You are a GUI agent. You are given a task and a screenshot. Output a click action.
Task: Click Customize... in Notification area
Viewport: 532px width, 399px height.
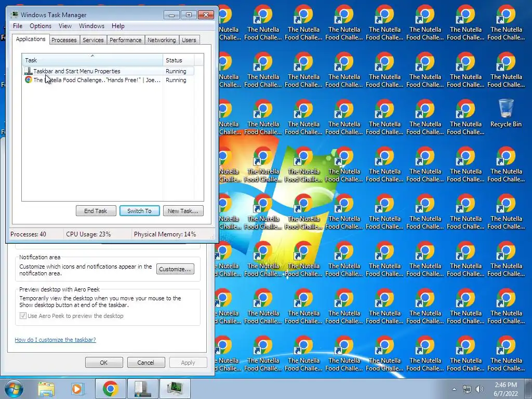coord(175,269)
